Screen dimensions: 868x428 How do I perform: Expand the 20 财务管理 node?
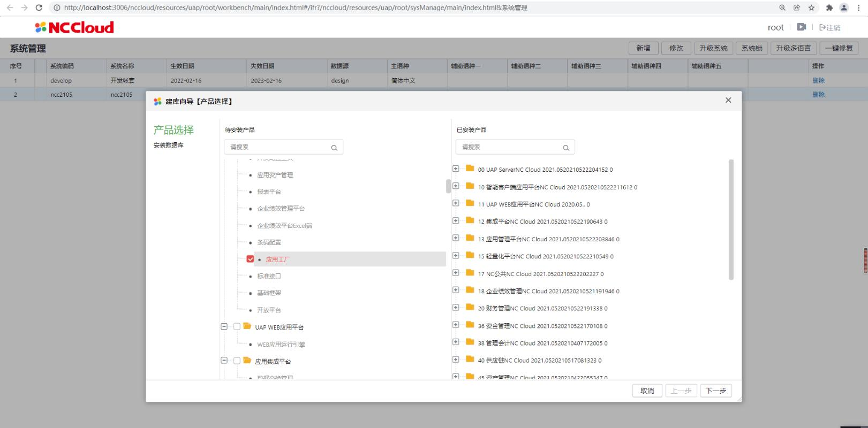pos(456,308)
